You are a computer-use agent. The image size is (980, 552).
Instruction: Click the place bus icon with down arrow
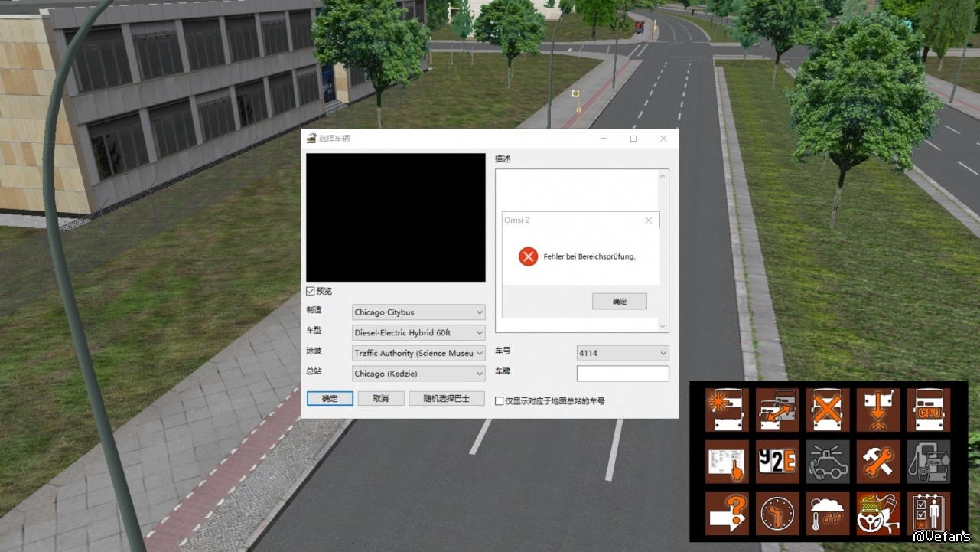(878, 410)
